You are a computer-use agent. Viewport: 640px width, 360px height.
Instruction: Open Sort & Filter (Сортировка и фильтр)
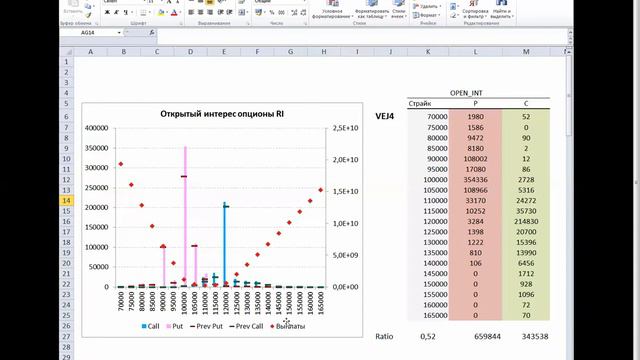coord(475,9)
